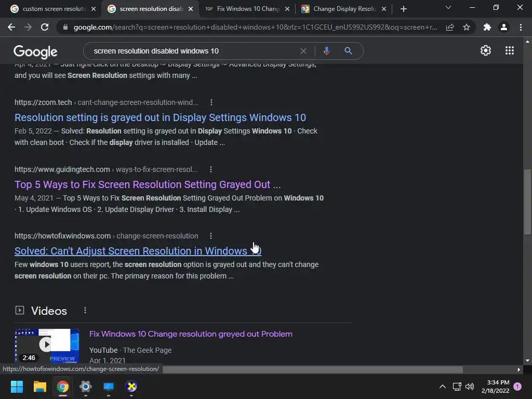
Task: Open Resolution setting is grayed out result
Action: click(x=160, y=117)
